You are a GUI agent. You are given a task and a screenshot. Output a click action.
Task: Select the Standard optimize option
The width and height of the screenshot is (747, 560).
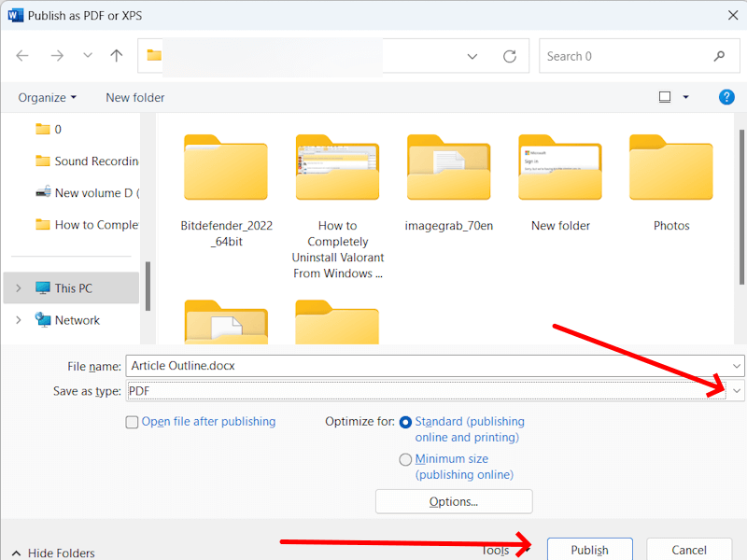click(x=405, y=421)
